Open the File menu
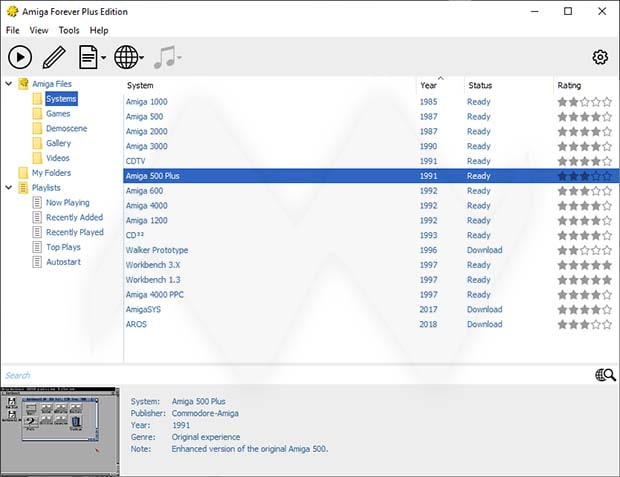 [13, 30]
